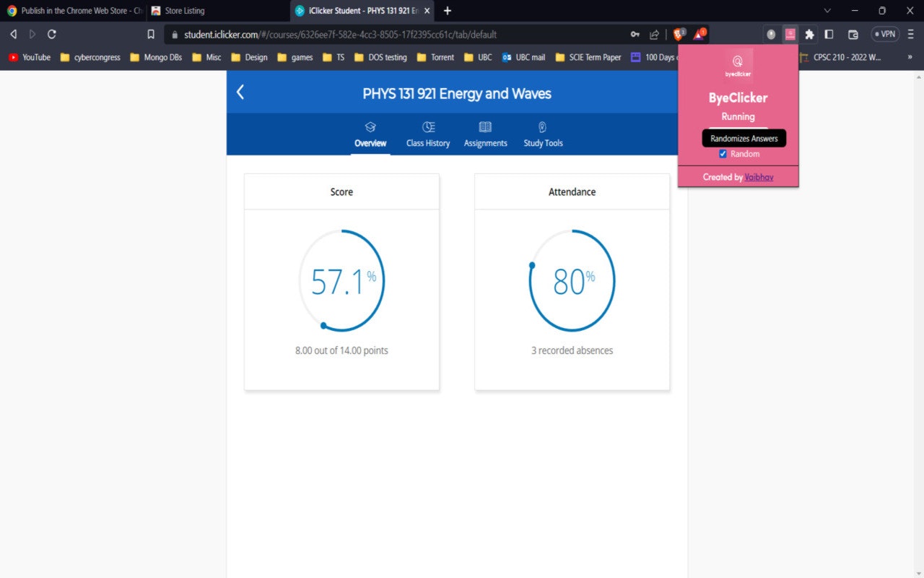This screenshot has width=924, height=578.
Task: Go back using the course header arrow
Action: tap(240, 92)
